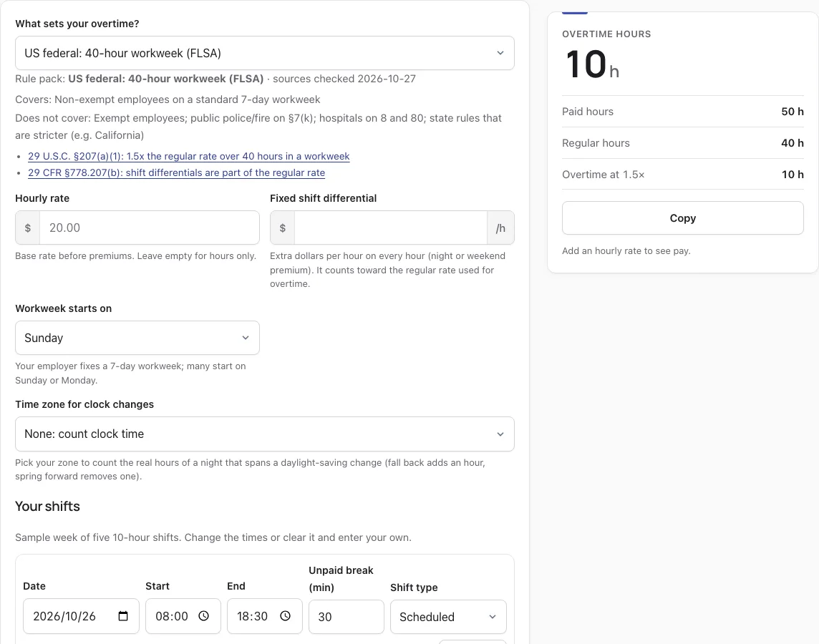Open the 29 U.S.C. §207(a)(1) source link
Viewport: 819px width, 644px height.
[188, 156]
